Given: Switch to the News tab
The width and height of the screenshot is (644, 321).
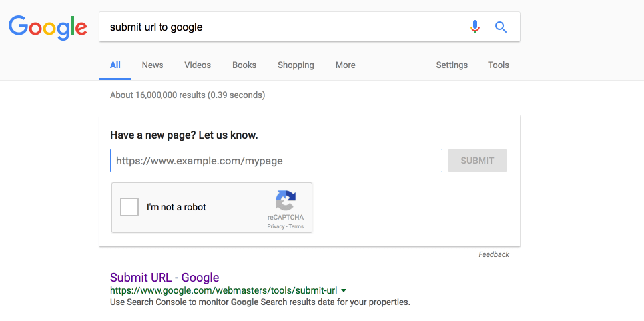Looking at the screenshot, I should (152, 65).
